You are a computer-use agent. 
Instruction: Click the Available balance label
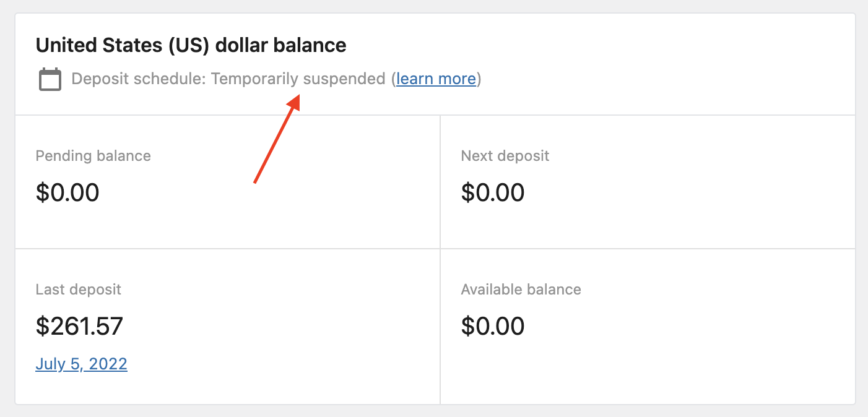coord(520,289)
